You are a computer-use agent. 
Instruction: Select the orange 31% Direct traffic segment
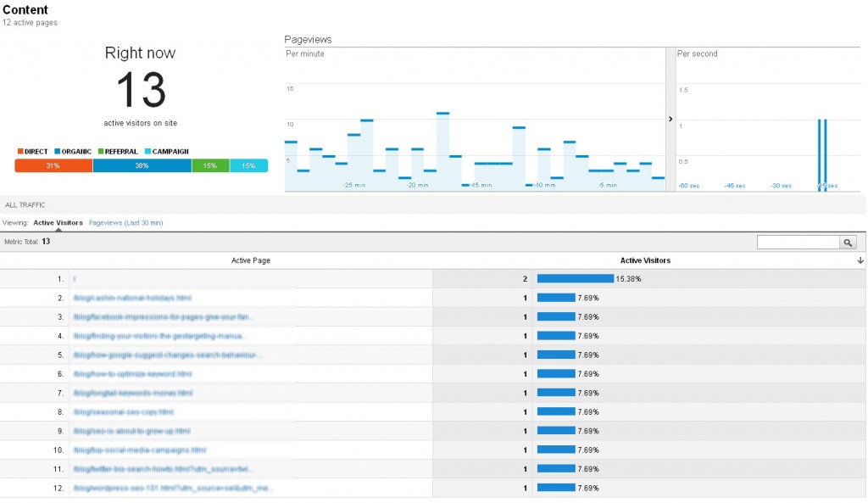click(53, 166)
